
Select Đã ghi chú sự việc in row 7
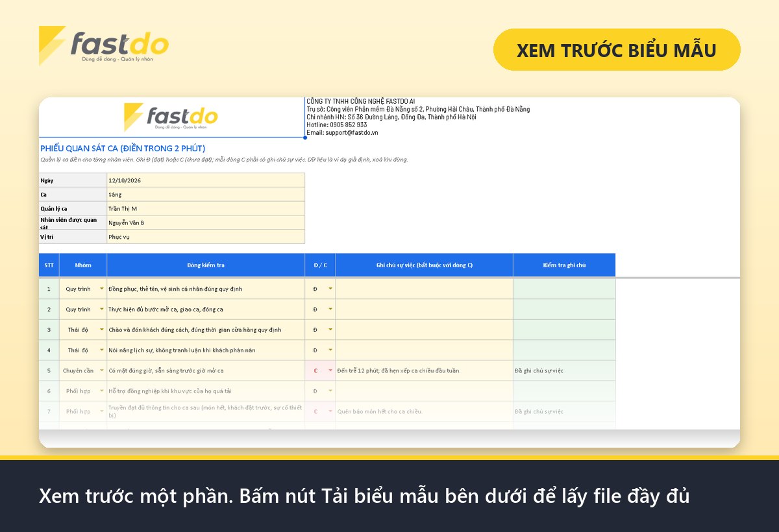click(564, 411)
